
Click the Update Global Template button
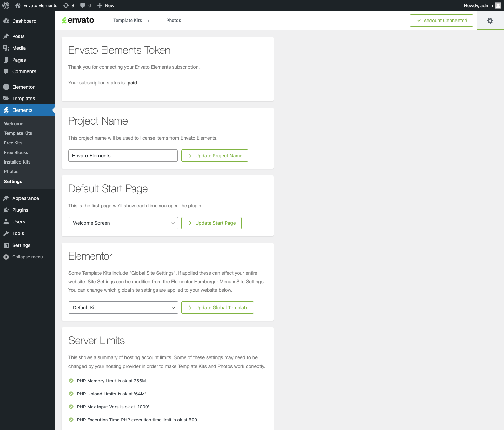point(217,308)
